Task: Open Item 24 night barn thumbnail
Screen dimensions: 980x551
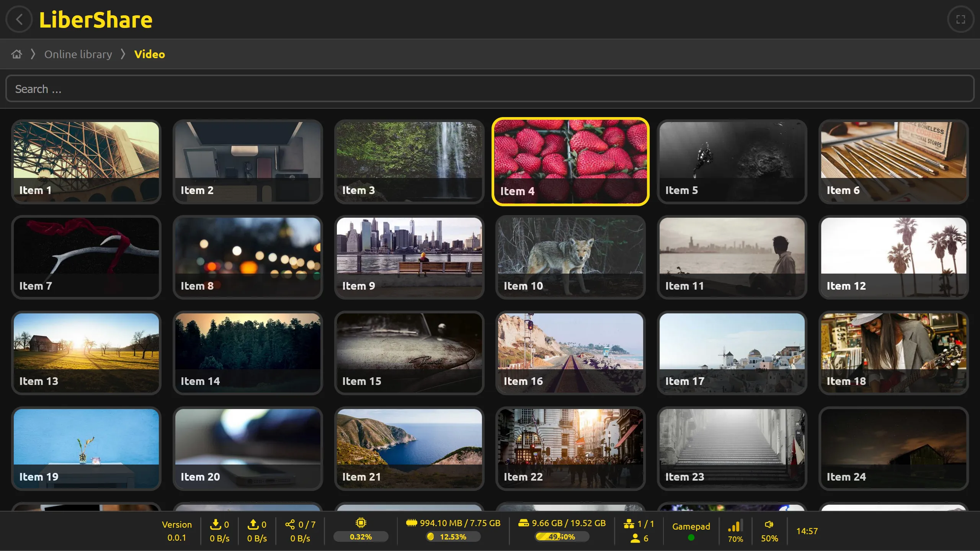Action: point(893,448)
